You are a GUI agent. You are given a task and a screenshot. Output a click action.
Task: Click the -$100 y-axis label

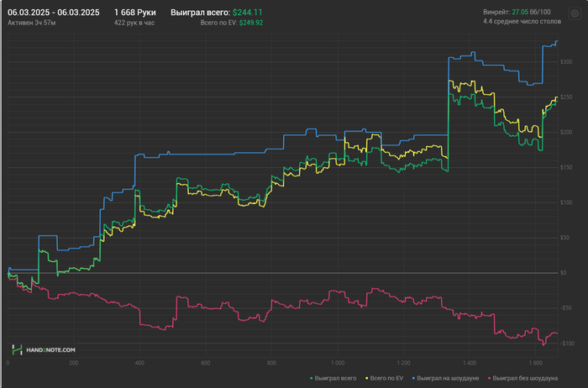567,343
